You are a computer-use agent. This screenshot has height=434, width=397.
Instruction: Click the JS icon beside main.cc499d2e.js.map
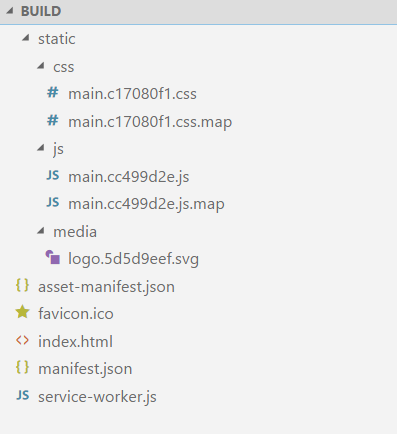(53, 203)
